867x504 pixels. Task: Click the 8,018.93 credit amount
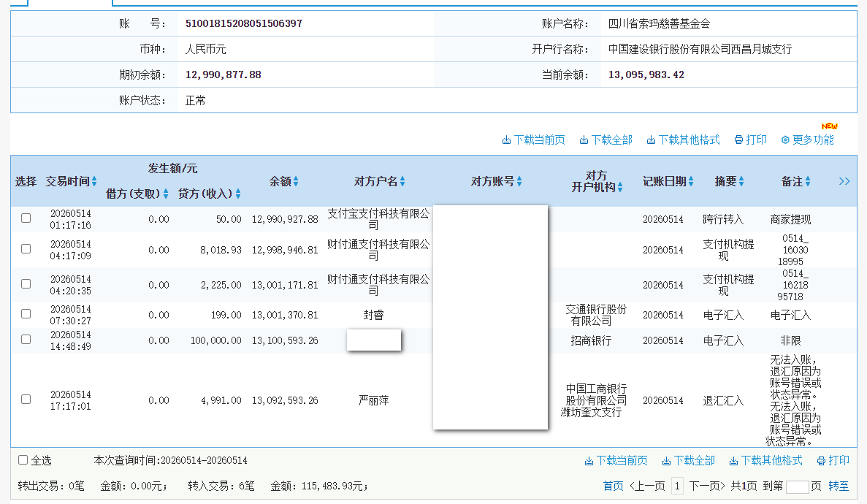point(221,250)
